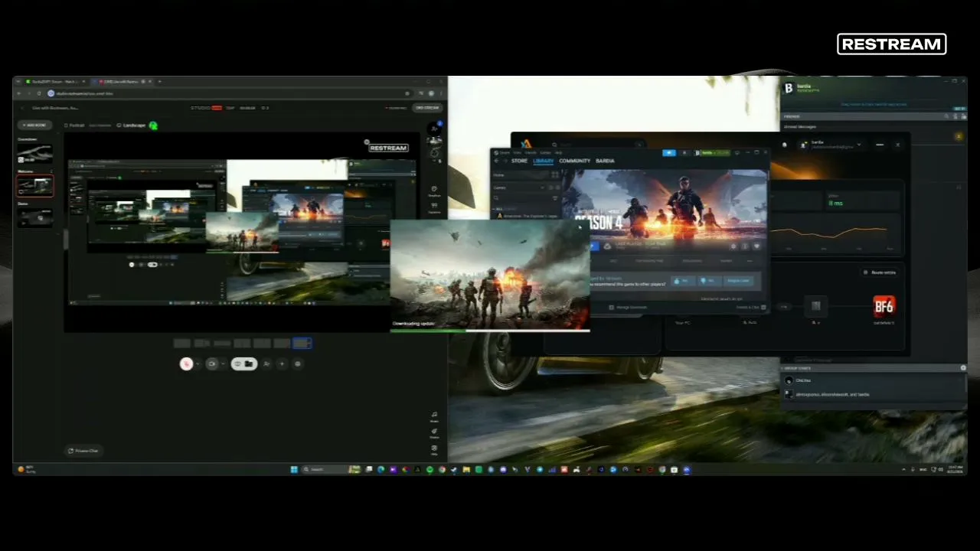Collapse the Friends section header

point(792,116)
